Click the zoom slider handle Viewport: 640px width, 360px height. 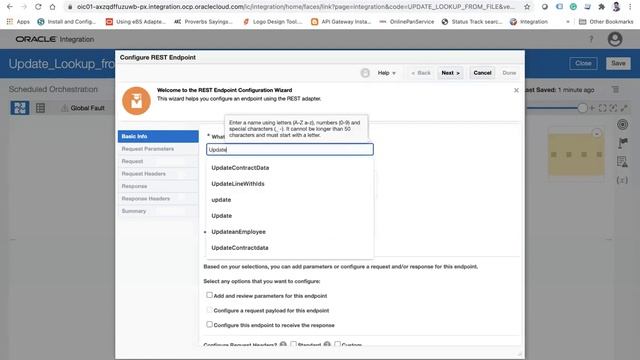tap(582, 108)
